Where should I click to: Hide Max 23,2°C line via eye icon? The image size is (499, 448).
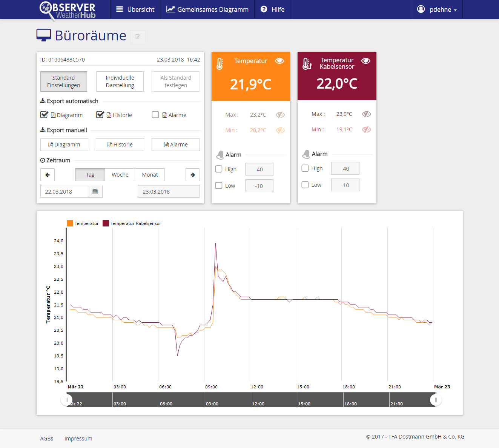280,115
